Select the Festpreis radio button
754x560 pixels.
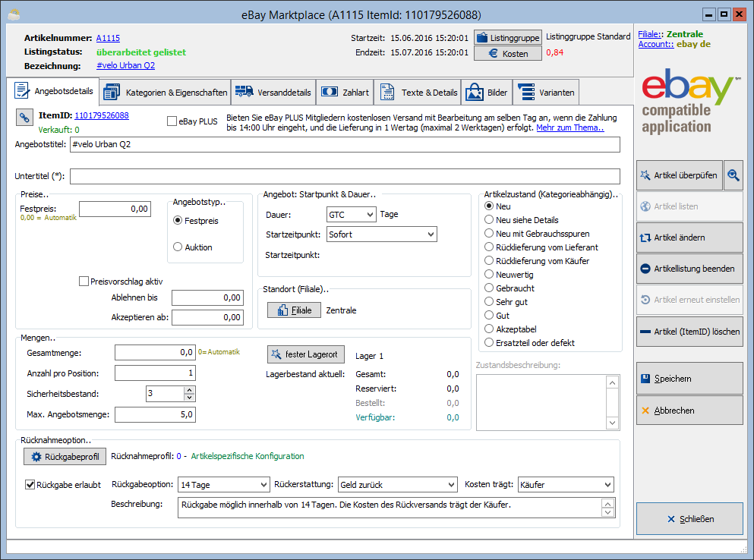[178, 220]
